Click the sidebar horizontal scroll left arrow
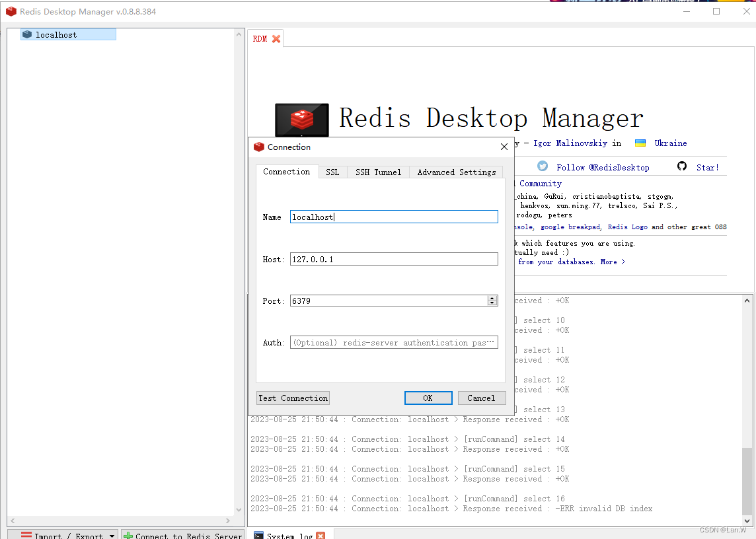This screenshot has width=756, height=539. [13, 521]
